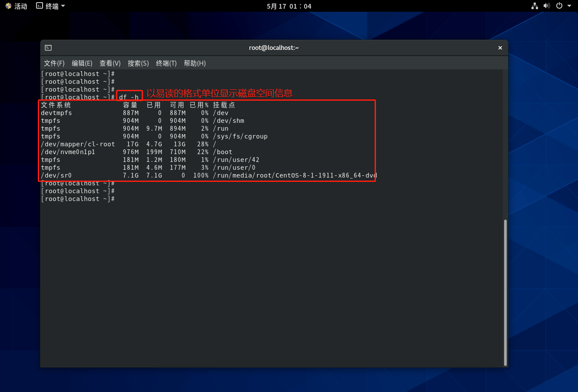Click the terminal's vertical scrollbar handle
578x392 pixels.
click(505, 292)
